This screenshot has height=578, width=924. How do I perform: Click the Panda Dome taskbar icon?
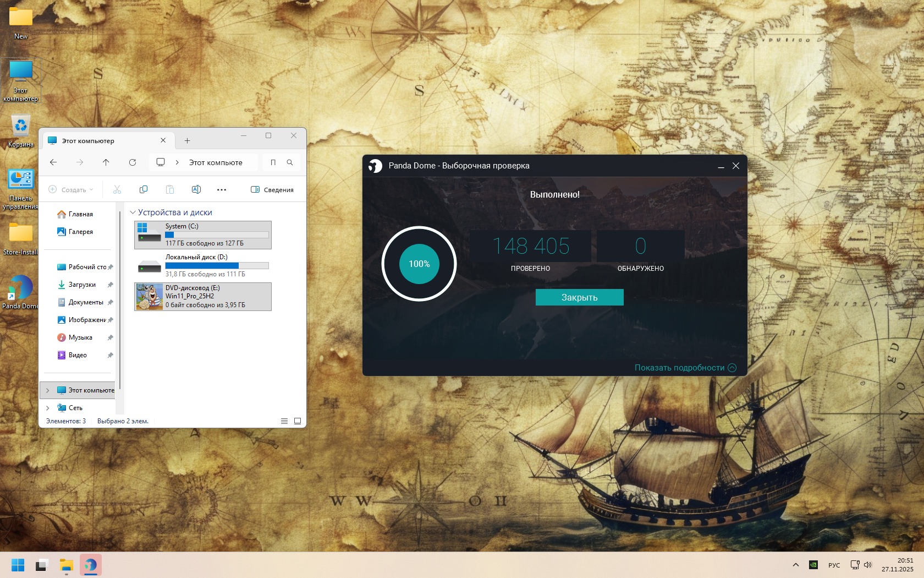click(91, 565)
